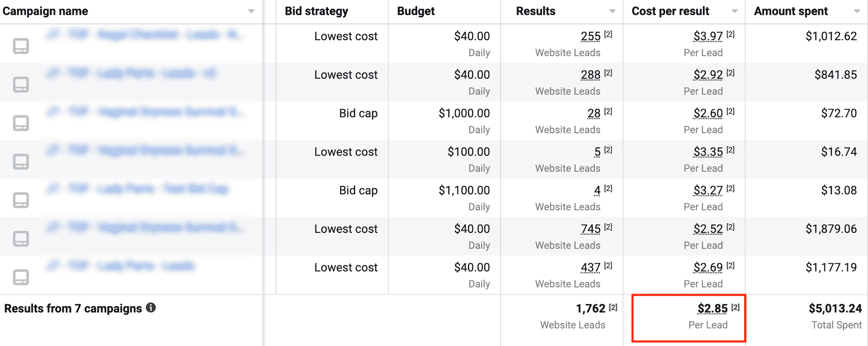Click the 745 Website Leads result link

pyautogui.click(x=590, y=229)
